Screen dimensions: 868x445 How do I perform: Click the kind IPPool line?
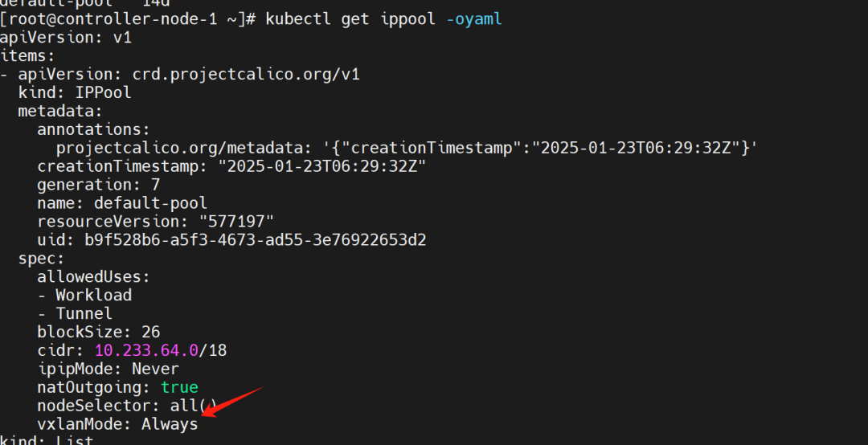click(75, 92)
